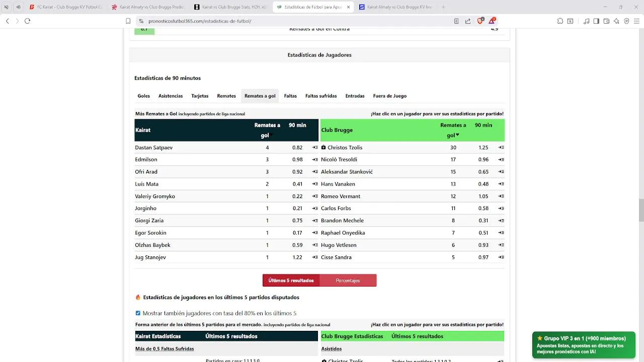Image resolution: width=644 pixels, height=362 pixels.
Task: Open Brave Shields lion icon
Action: (480, 21)
